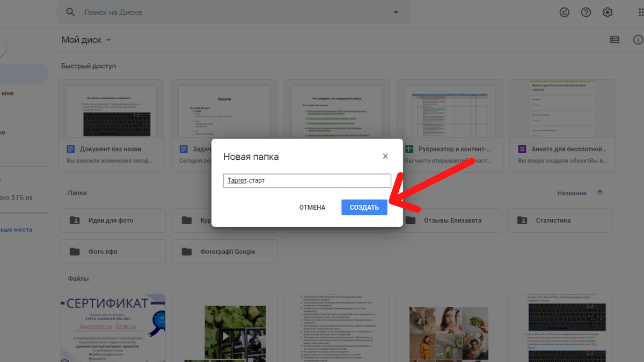Click the Создать button in dialog
The width and height of the screenshot is (644, 362).
pyautogui.click(x=364, y=208)
